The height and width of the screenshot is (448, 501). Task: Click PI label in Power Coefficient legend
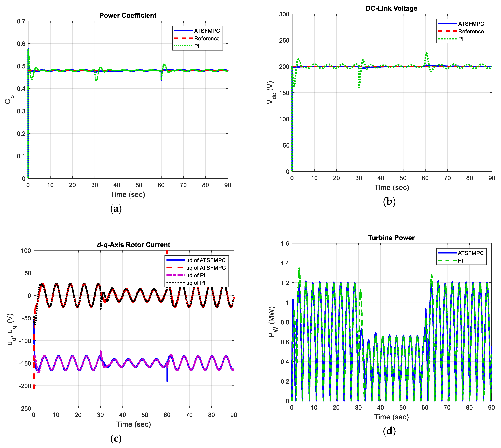pyautogui.click(x=196, y=46)
